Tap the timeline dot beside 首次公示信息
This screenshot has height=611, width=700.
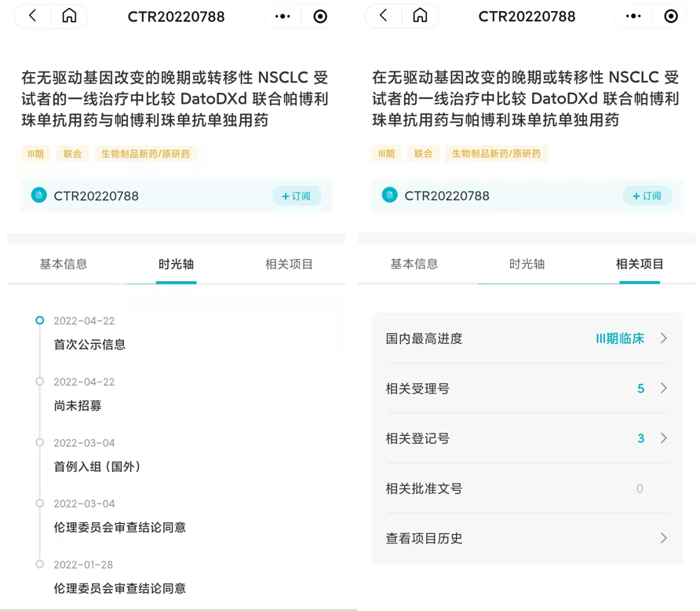pos(40,320)
